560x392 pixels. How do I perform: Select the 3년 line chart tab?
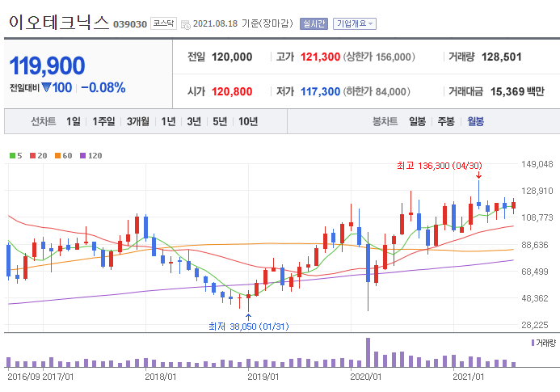(194, 121)
